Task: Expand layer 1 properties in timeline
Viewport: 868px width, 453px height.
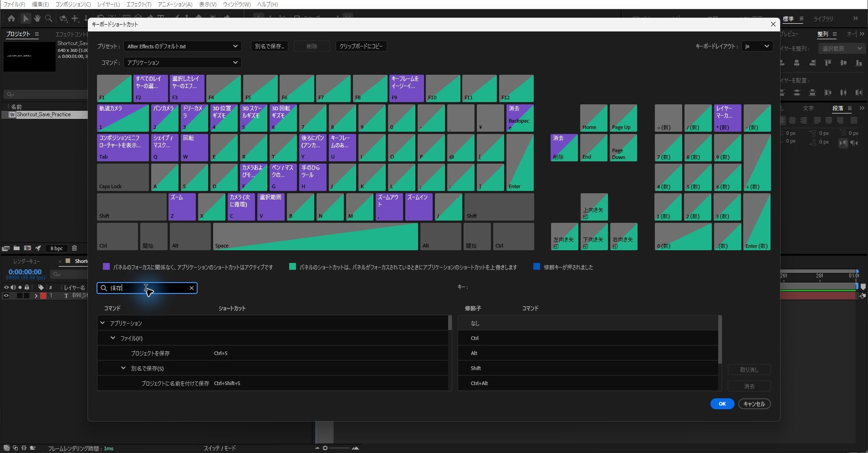Action: (x=36, y=296)
